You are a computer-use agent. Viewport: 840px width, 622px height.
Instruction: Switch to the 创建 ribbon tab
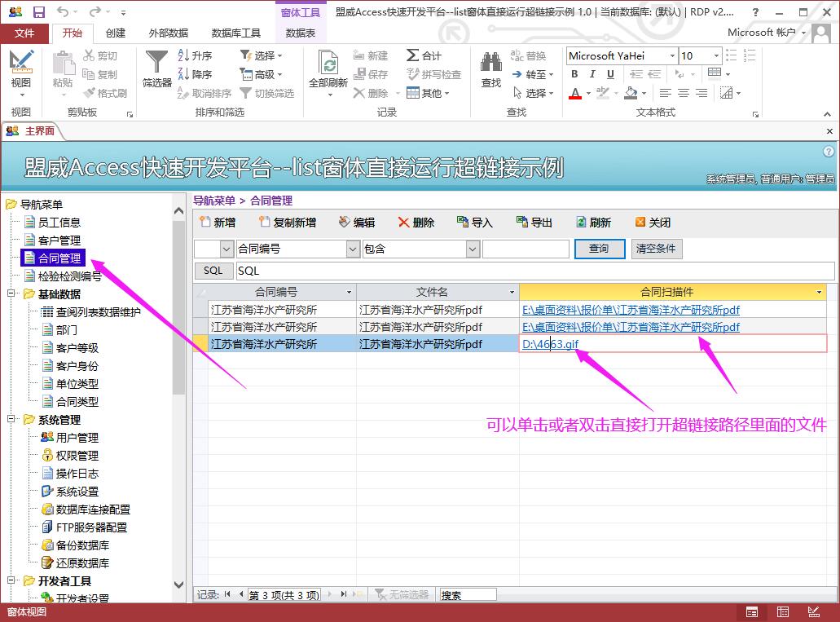click(115, 33)
